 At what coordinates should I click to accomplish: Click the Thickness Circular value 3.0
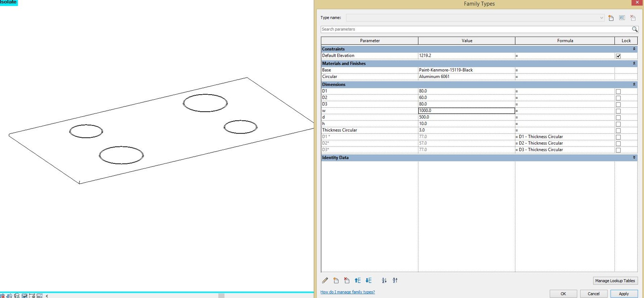click(x=422, y=130)
